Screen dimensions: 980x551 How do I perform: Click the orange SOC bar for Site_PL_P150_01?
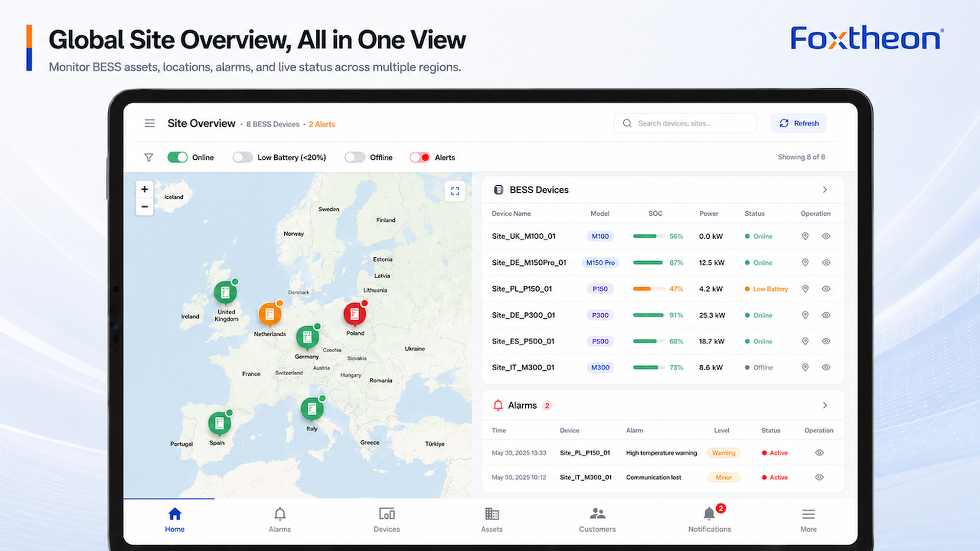pos(648,289)
